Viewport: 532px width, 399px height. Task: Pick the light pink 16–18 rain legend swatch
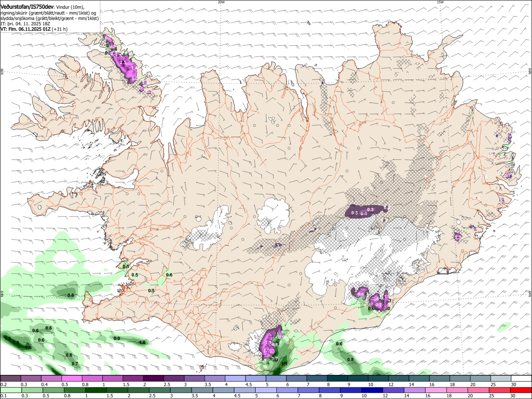click(436, 390)
